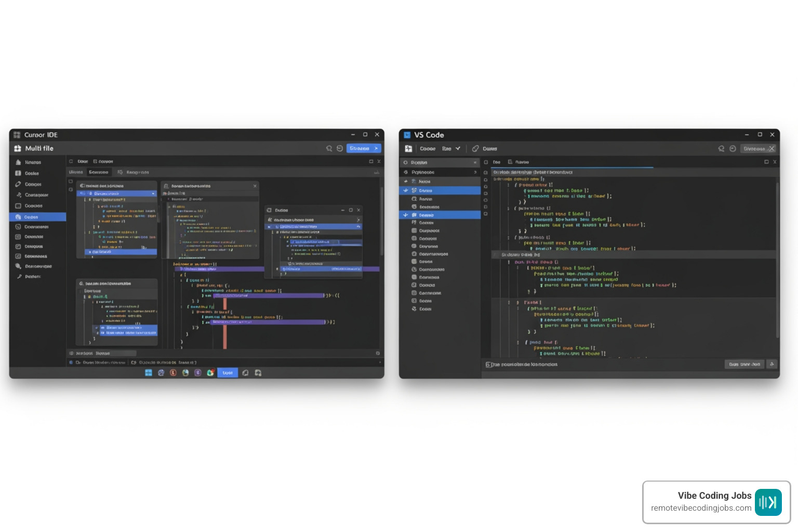Open the clock icon in VS Code header
The image size is (798, 532).
[733, 149]
